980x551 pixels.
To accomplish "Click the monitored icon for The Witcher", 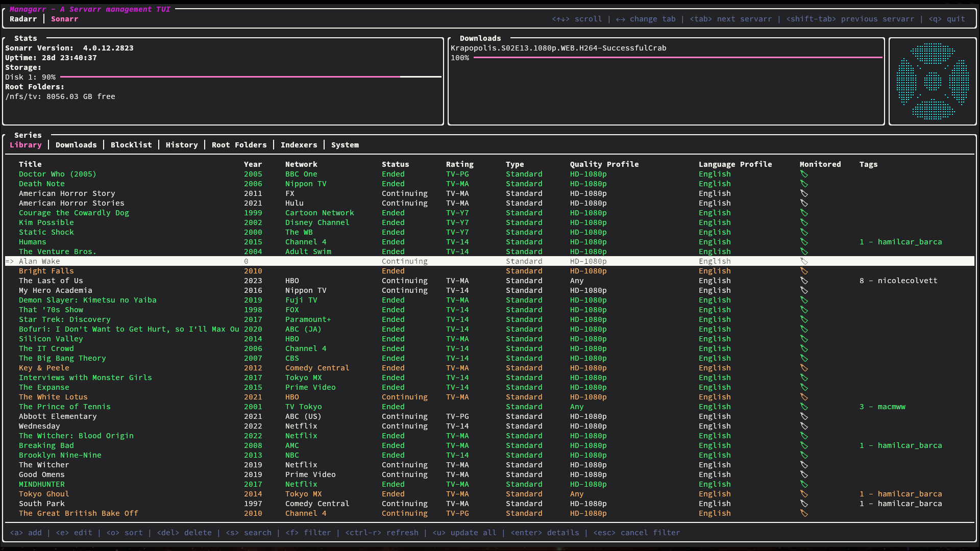I will [804, 465].
